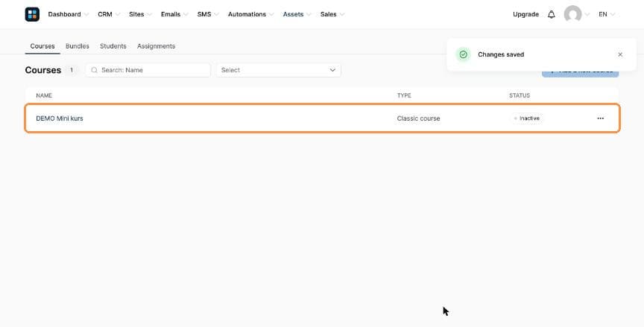Viewport: 644px width, 327px height.
Task: Open the Sites dropdown
Action: coord(140,14)
